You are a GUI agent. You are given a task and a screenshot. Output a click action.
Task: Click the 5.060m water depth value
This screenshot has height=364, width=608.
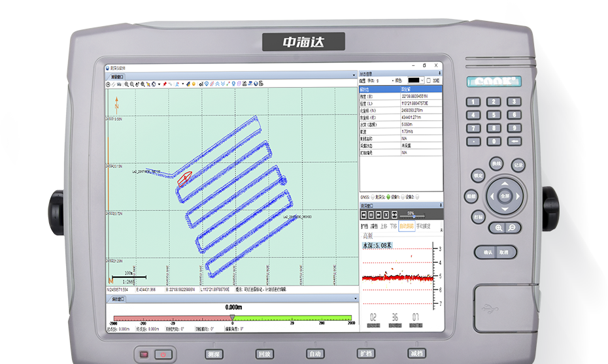pos(407,124)
